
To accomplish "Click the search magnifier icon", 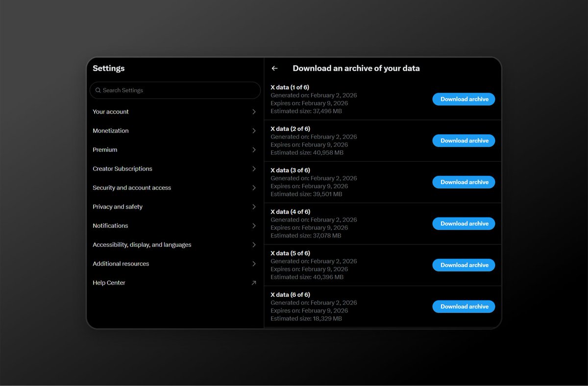I will pos(98,91).
